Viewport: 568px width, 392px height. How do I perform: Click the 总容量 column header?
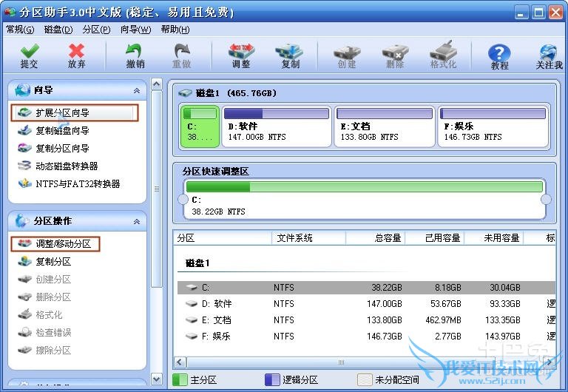coord(375,238)
